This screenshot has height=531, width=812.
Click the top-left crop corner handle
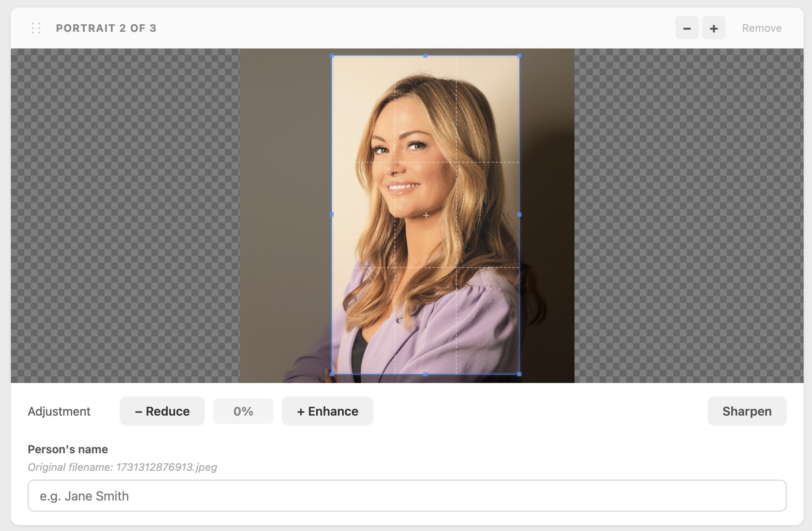click(x=332, y=56)
